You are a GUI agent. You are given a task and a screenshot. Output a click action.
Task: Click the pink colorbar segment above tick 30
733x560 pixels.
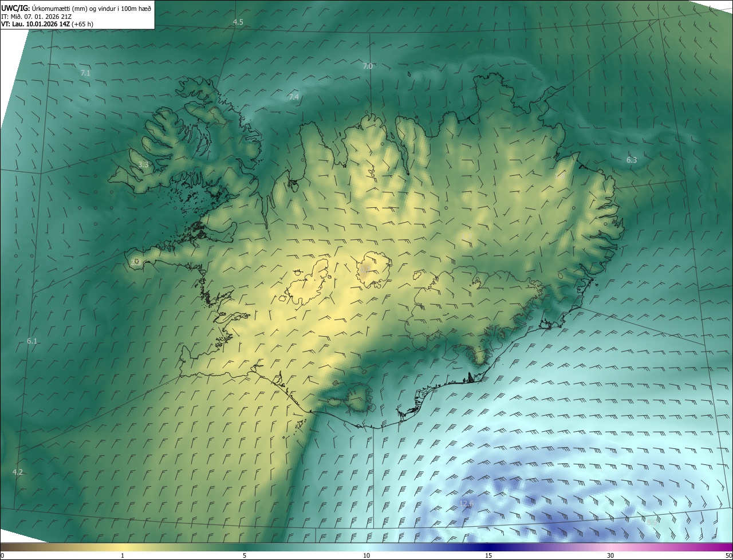610,547
